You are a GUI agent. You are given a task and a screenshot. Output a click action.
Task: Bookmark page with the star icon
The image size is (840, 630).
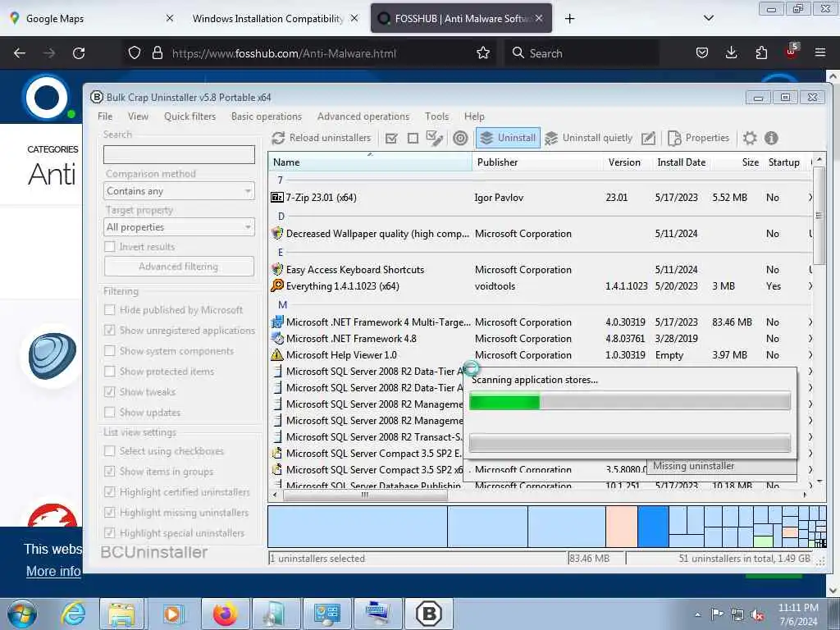[x=483, y=52]
